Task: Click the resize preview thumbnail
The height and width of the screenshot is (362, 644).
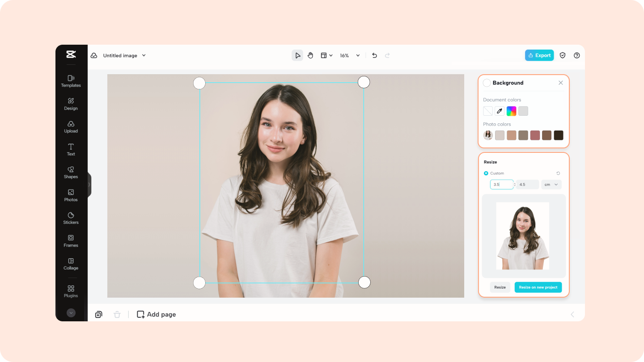Action: tap(523, 236)
